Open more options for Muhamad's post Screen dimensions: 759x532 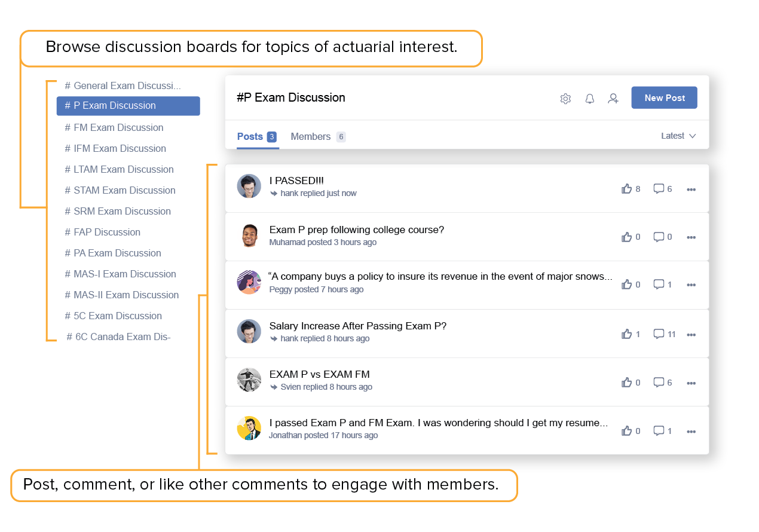pos(691,237)
